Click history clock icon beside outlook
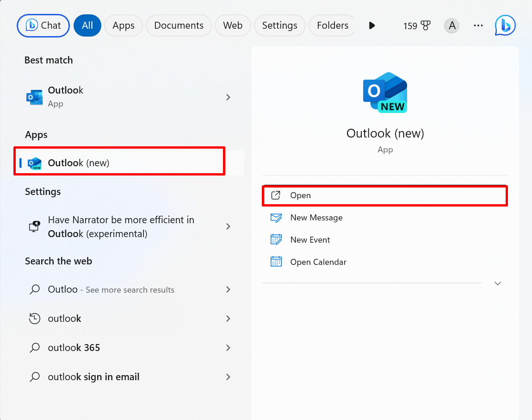 pyautogui.click(x=35, y=319)
